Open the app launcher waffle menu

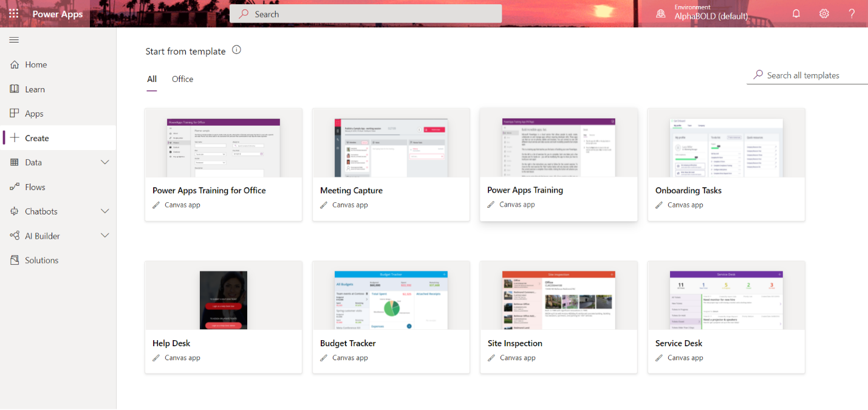13,13
